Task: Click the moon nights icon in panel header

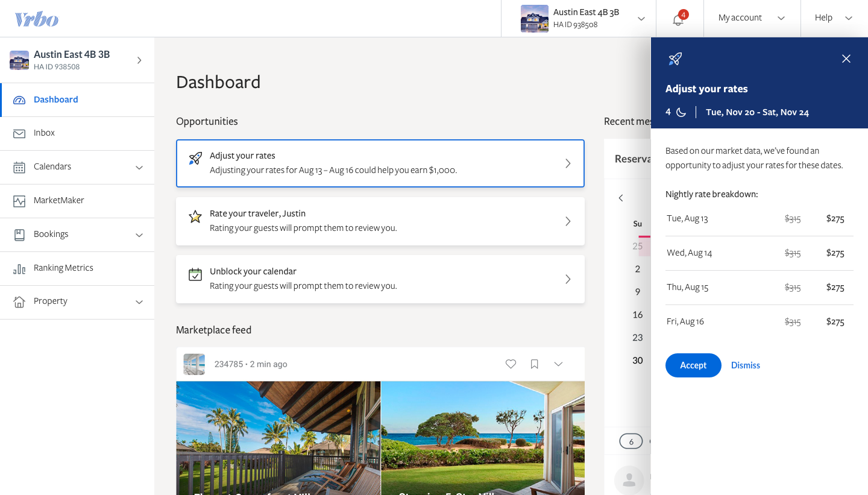Action: [x=681, y=112]
